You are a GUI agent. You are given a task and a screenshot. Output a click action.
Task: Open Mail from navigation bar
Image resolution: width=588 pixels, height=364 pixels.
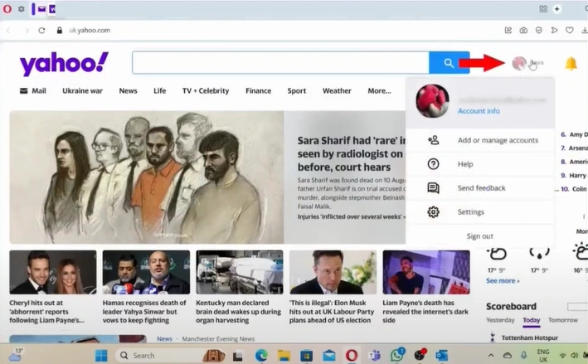(33, 90)
